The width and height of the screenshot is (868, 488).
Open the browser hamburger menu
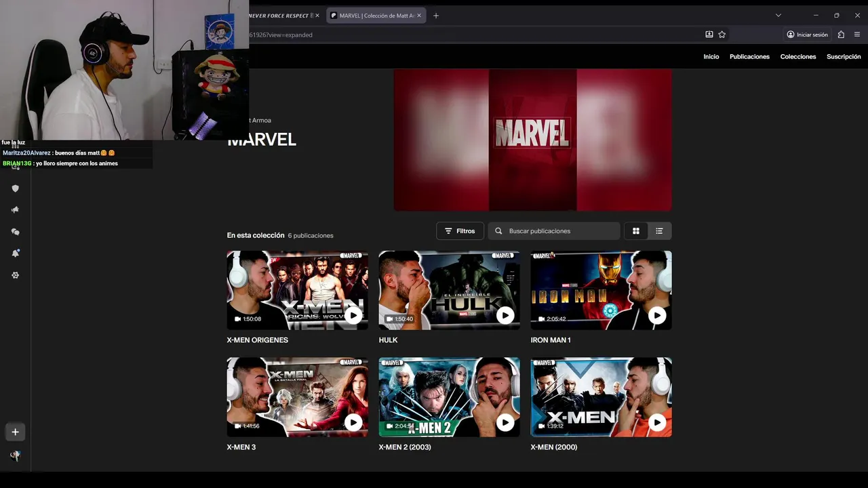(x=857, y=35)
